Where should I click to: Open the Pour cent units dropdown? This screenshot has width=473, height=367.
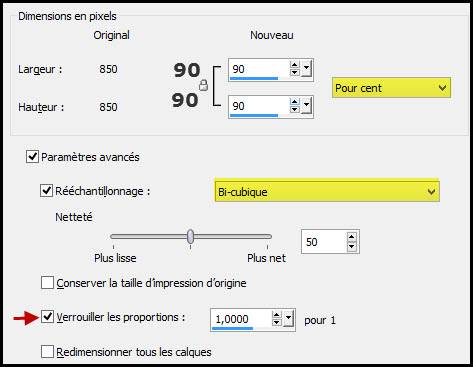tap(391, 88)
